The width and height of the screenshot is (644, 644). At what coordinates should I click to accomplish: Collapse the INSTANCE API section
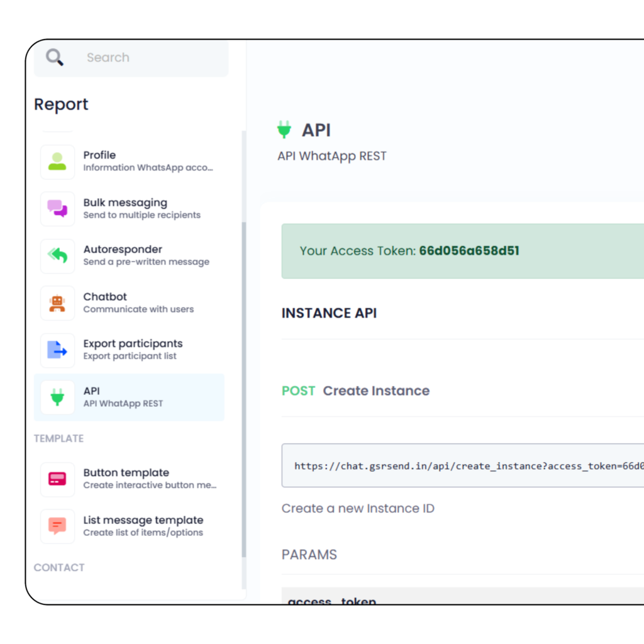pyautogui.click(x=329, y=313)
